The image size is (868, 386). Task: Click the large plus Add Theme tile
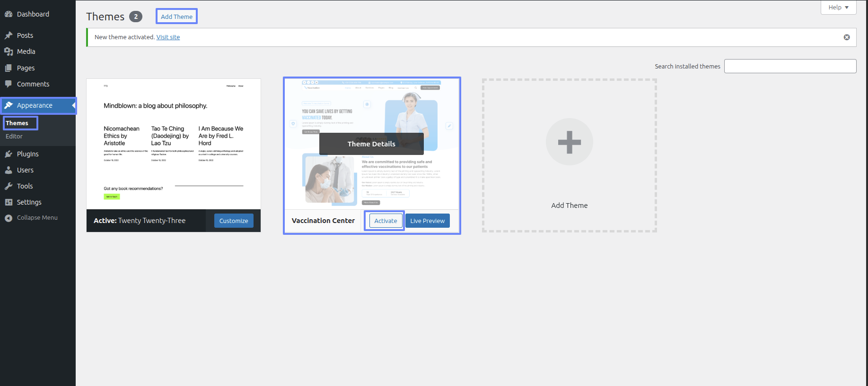pyautogui.click(x=569, y=142)
